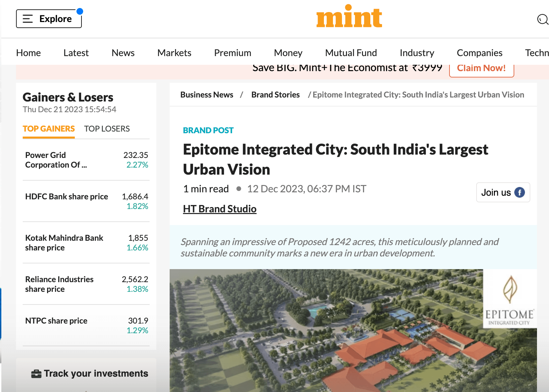The height and width of the screenshot is (392, 549).
Task: Open the Industry section
Action: (x=417, y=53)
